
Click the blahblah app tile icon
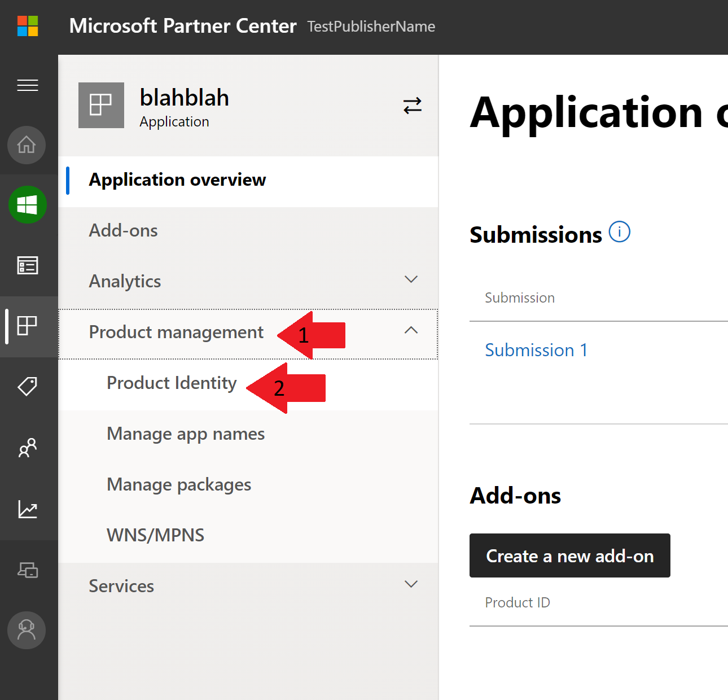point(101,105)
